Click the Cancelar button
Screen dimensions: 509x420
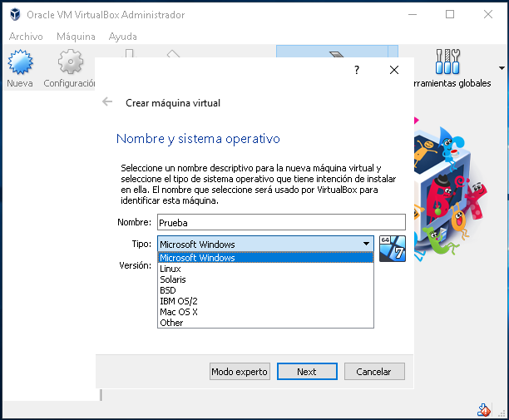[x=374, y=371]
